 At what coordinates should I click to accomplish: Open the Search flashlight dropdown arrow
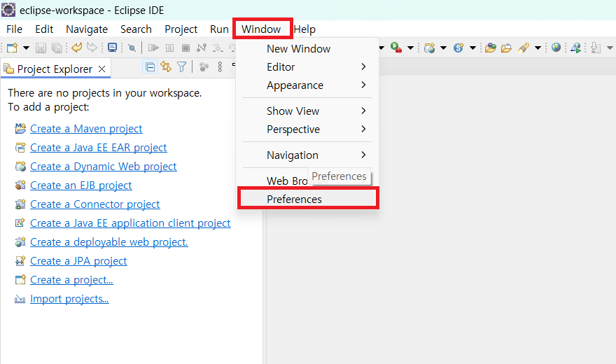pyautogui.click(x=538, y=48)
